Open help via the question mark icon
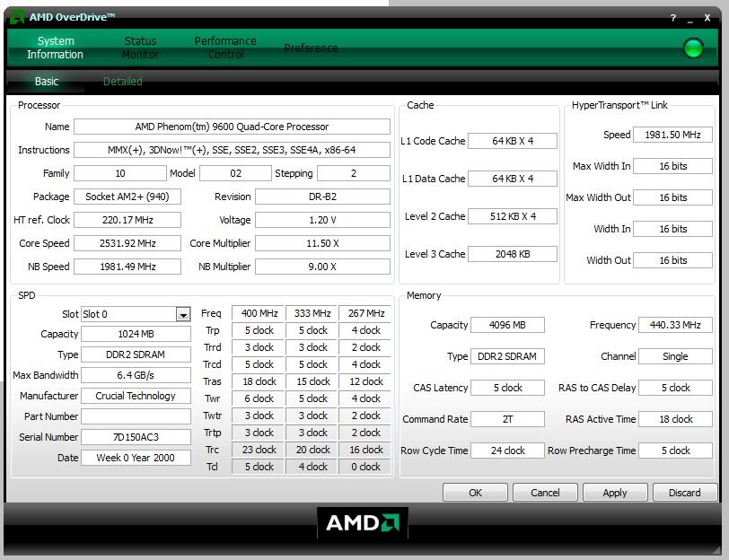The width and height of the screenshot is (729, 560). click(x=672, y=18)
